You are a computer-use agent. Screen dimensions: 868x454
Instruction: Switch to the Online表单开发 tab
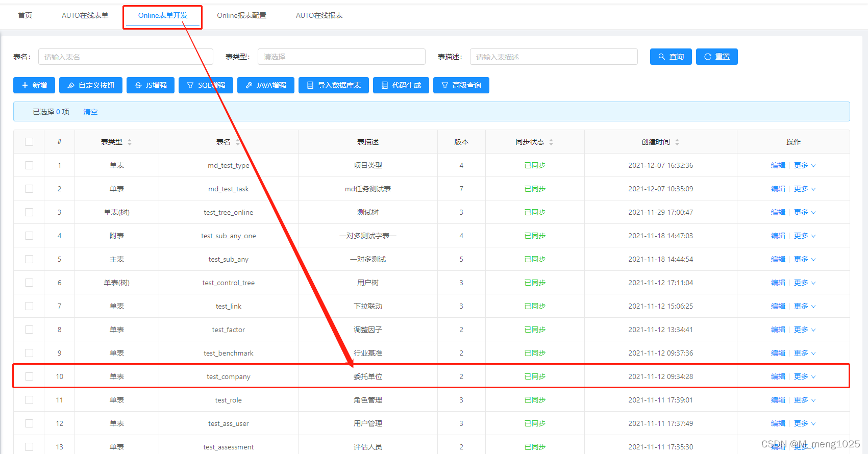163,15
